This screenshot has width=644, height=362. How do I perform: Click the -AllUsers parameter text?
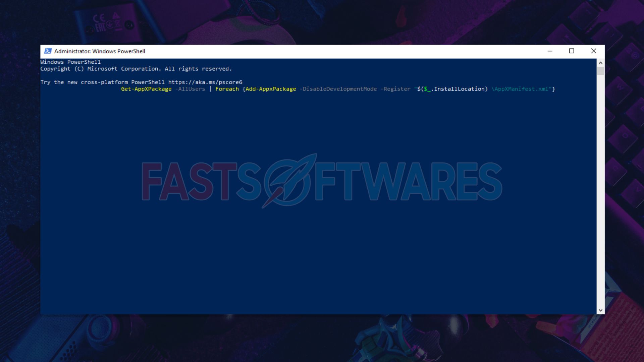pos(190,89)
